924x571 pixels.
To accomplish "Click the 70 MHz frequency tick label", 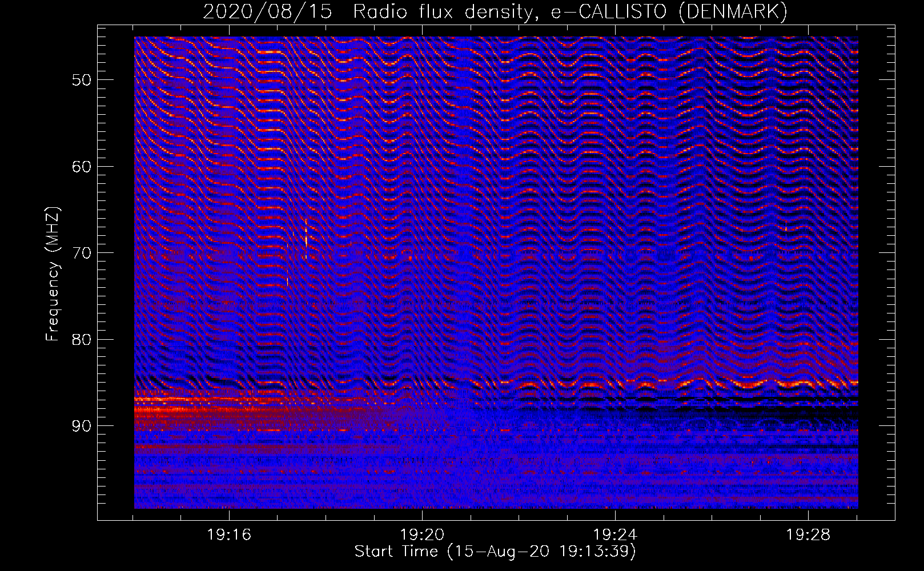I will coord(82,253).
